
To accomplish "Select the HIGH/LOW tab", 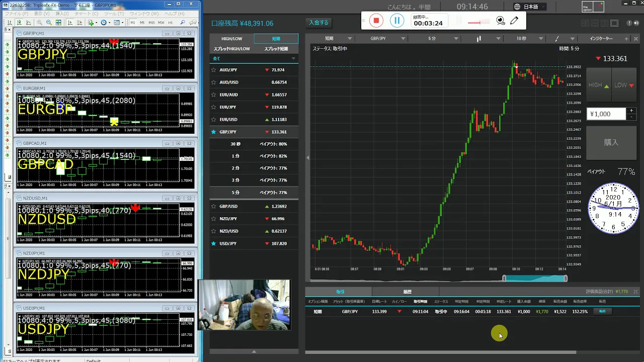I will click(x=232, y=39).
